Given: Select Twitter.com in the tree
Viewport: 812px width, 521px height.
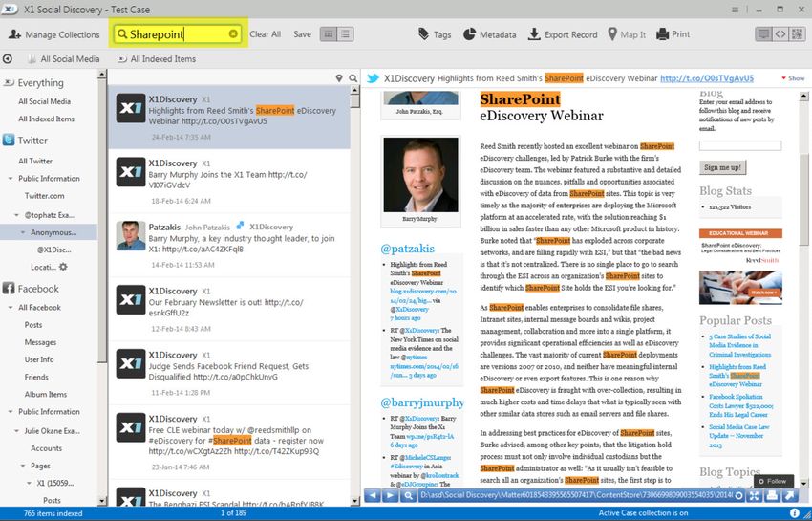Looking at the screenshot, I should coord(45,195).
